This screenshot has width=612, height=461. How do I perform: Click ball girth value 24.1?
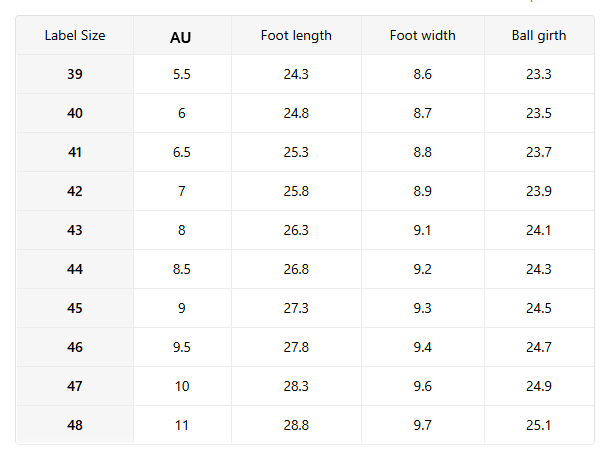538,230
